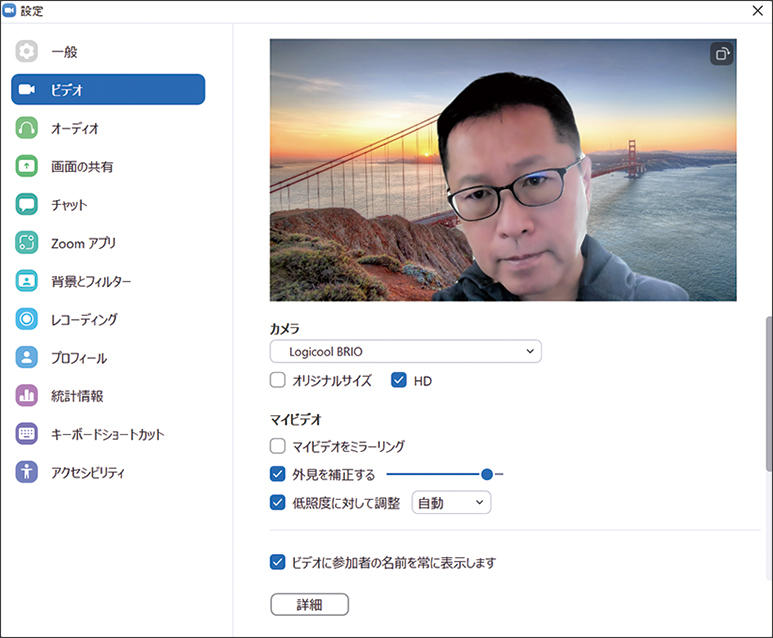Viewport: 773px width, 638px height.
Task: Click the Statistics (統計情報) bar chart icon
Action: pyautogui.click(x=27, y=395)
